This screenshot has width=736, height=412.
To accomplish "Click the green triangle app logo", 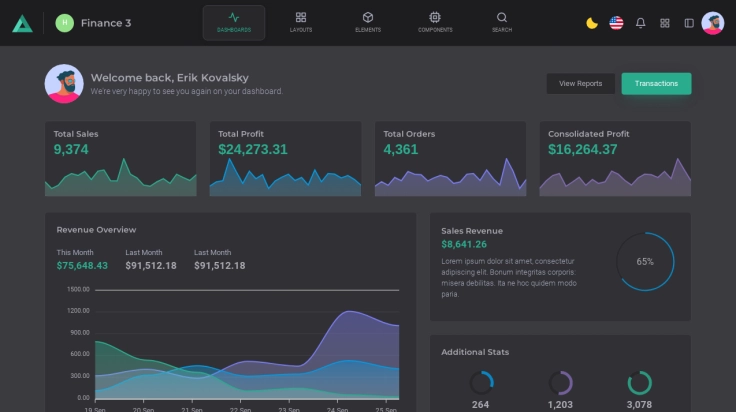I will pos(22,23).
